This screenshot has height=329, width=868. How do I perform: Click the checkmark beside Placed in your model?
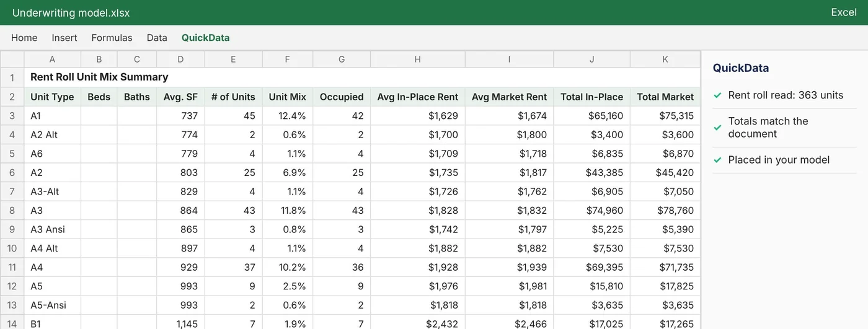717,160
